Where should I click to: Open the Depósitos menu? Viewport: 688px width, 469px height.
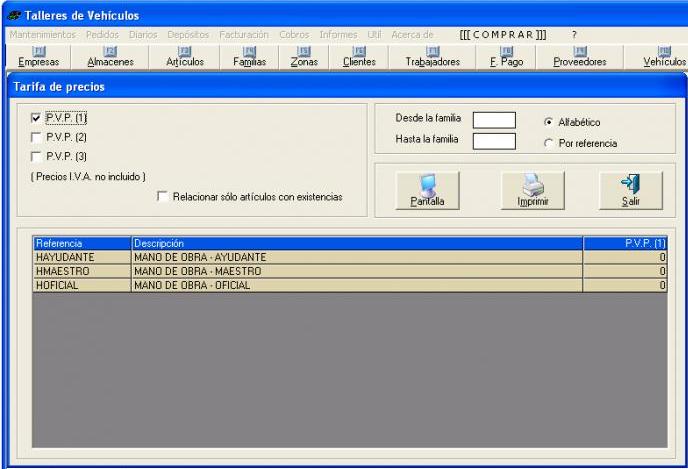(x=188, y=35)
